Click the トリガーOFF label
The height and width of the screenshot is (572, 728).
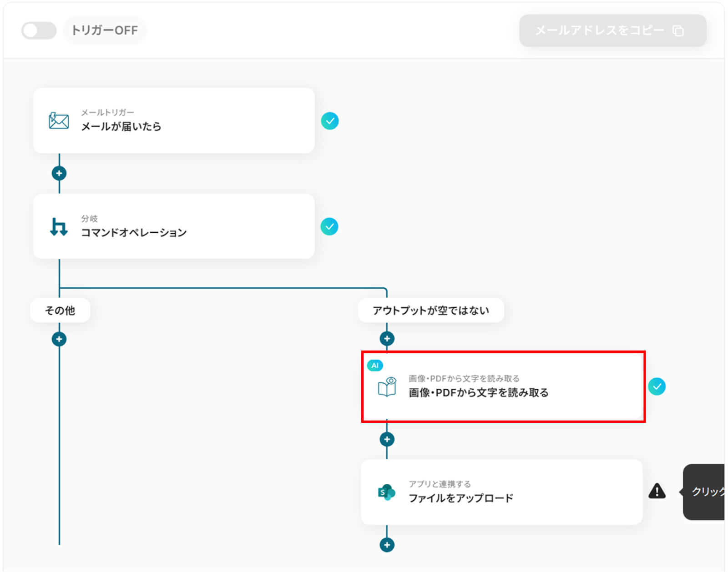pyautogui.click(x=105, y=30)
